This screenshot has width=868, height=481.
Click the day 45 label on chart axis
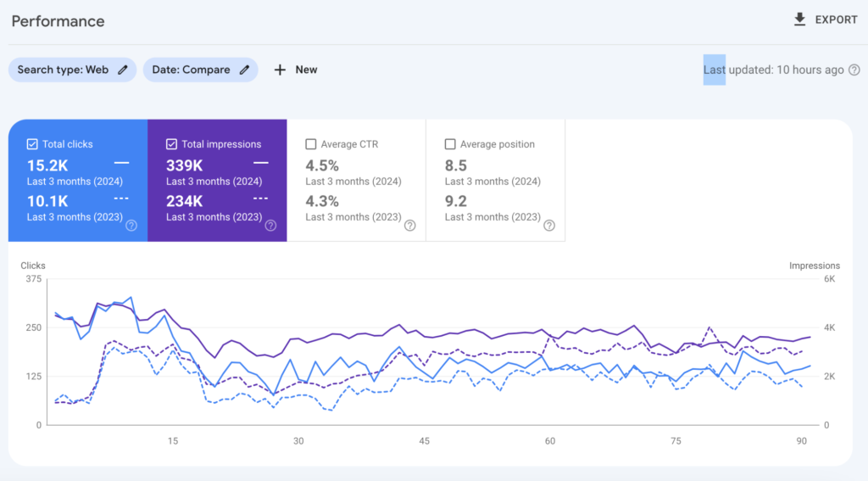[x=424, y=441]
